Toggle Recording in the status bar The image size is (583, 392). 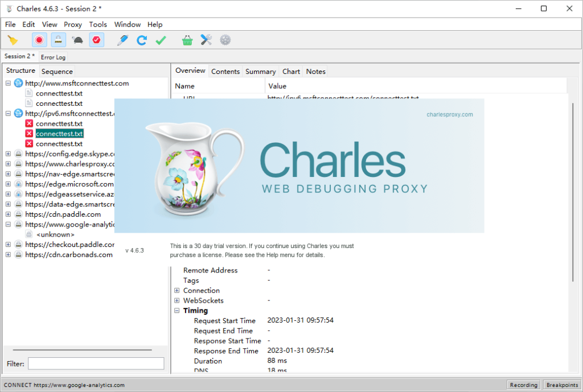tap(523, 385)
